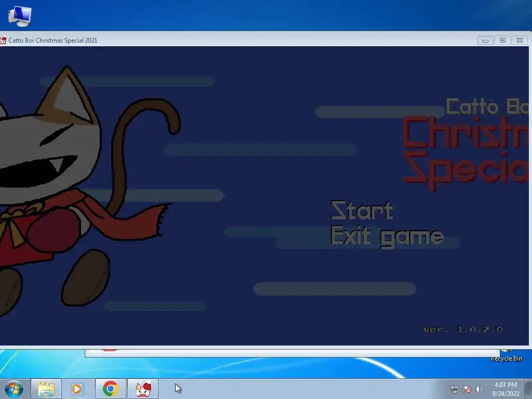The height and width of the screenshot is (399, 532).
Task: Click the ver. 1.0.2.0 version text
Action: click(x=463, y=329)
